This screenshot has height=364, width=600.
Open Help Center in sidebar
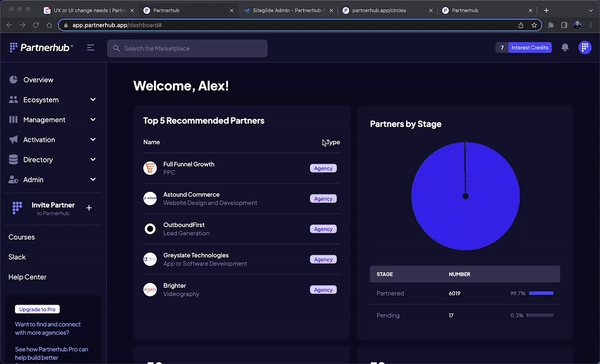pyautogui.click(x=27, y=277)
